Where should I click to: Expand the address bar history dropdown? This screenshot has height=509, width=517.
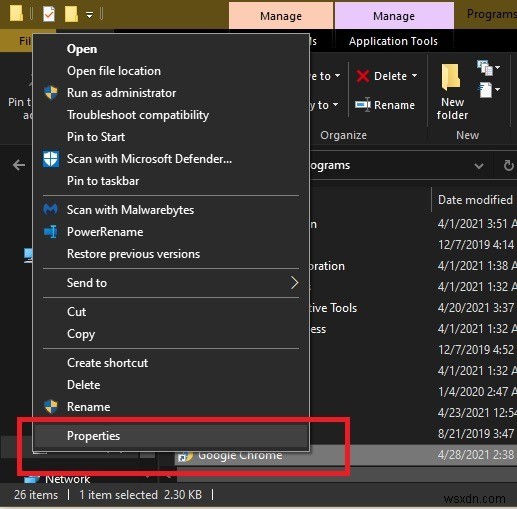click(x=479, y=166)
